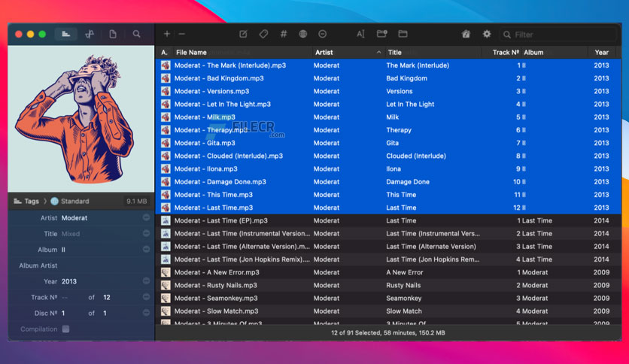Expand the Standard tags selector

point(70,202)
